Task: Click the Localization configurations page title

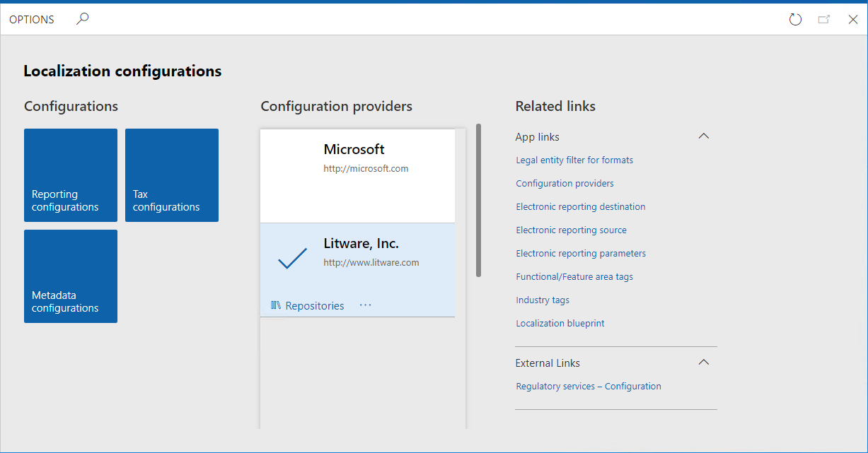Action: point(122,71)
